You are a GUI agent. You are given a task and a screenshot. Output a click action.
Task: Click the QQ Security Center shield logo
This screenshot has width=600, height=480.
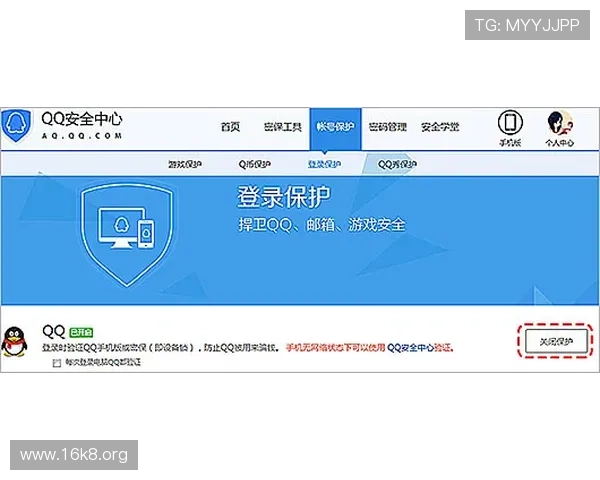pos(16,126)
